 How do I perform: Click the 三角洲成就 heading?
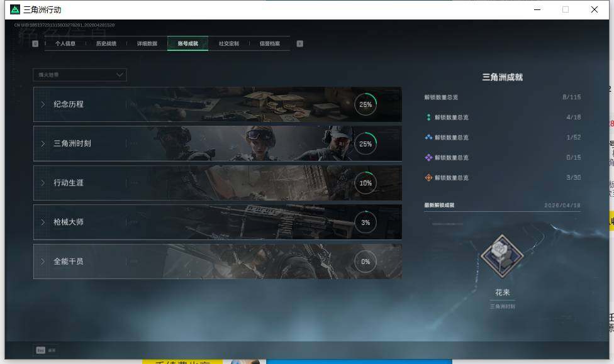(503, 77)
